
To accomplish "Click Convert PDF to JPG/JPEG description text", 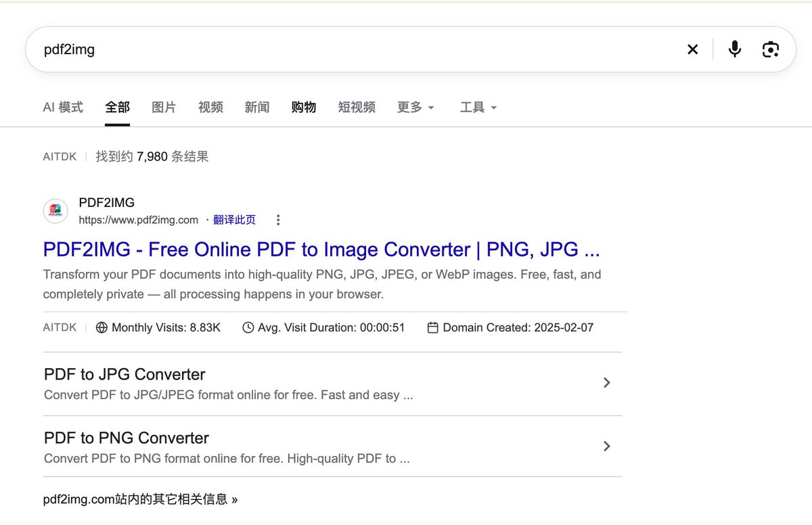I will coord(229,395).
